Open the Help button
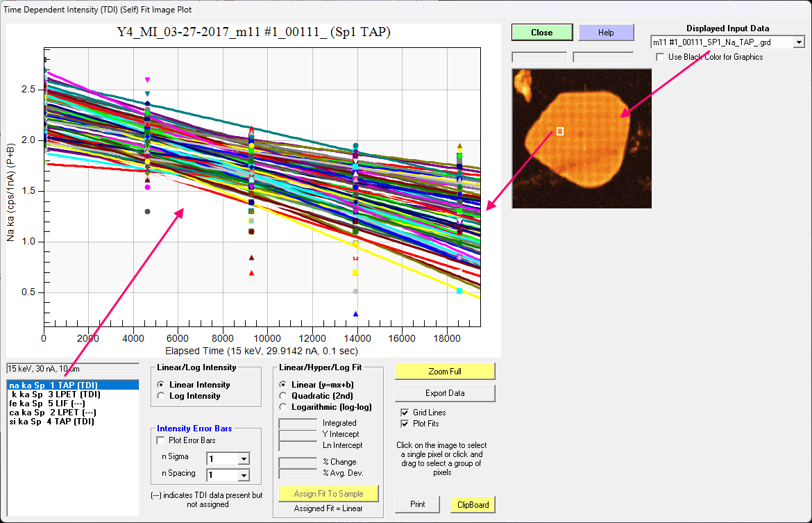812x523 pixels. click(x=605, y=33)
